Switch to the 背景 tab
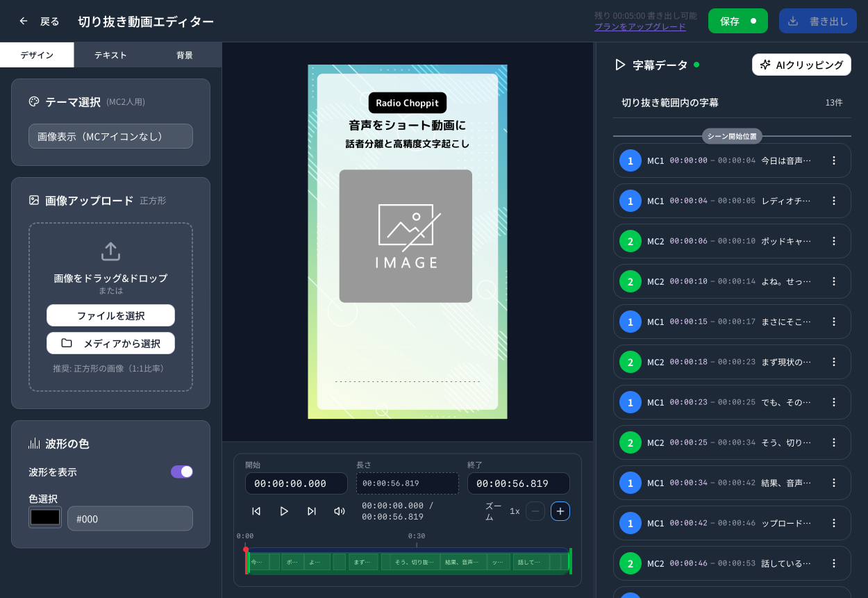 (185, 55)
